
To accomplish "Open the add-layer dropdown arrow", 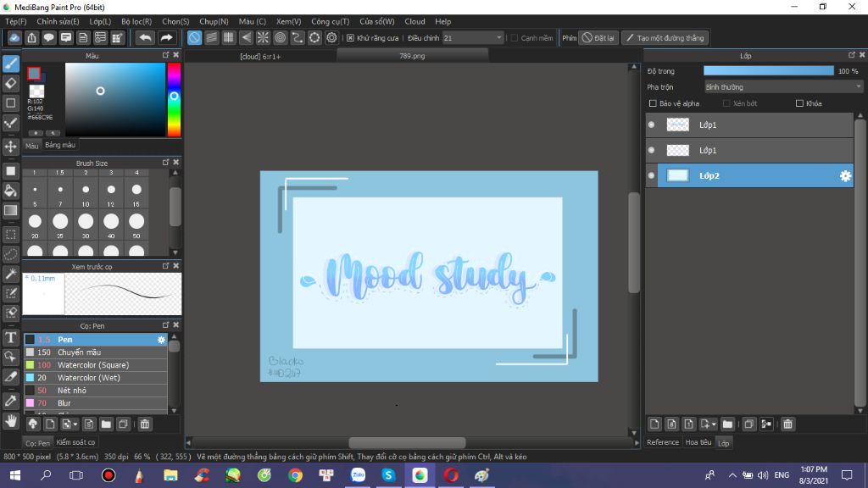I will (x=714, y=424).
